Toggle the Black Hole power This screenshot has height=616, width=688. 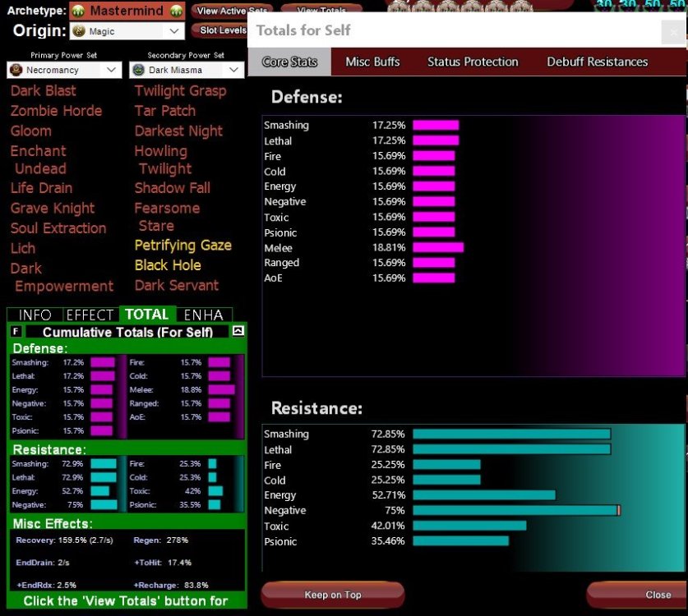click(168, 265)
